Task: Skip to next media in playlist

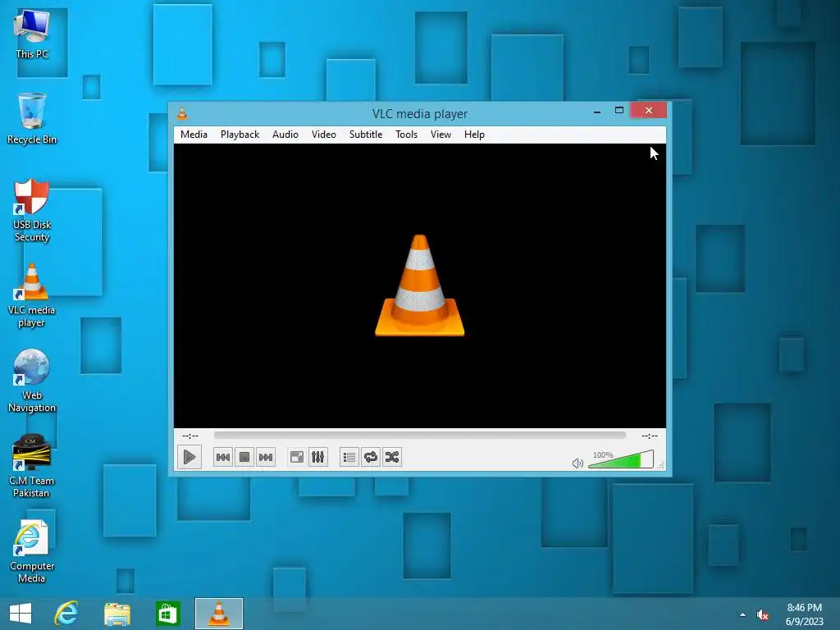Action: (266, 457)
